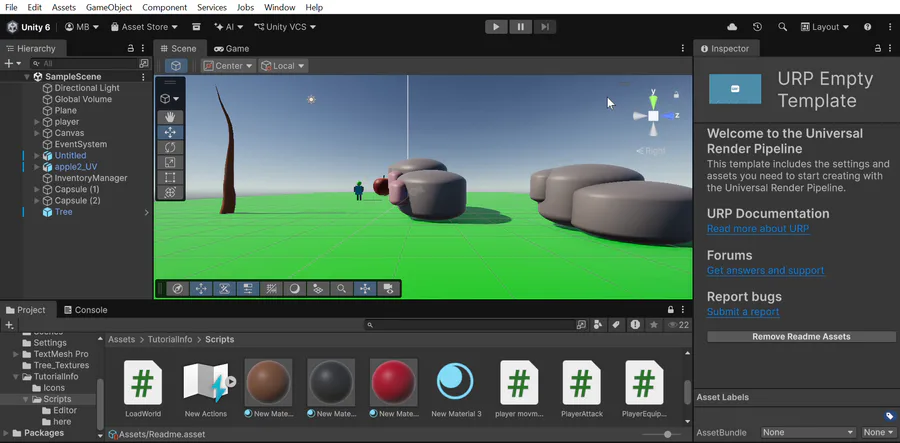Switch to the Game tab
Image resolution: width=900 pixels, height=443 pixels.
click(231, 49)
